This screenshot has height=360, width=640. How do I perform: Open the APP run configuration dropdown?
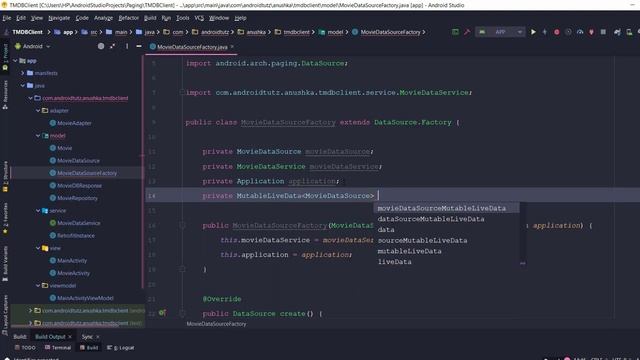coord(500,32)
